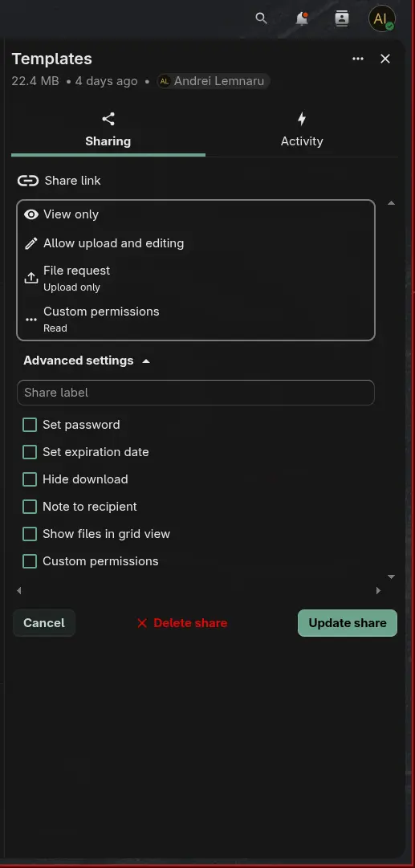
Task: Open the three-dot actions menu beside Templates
Action: [358, 59]
